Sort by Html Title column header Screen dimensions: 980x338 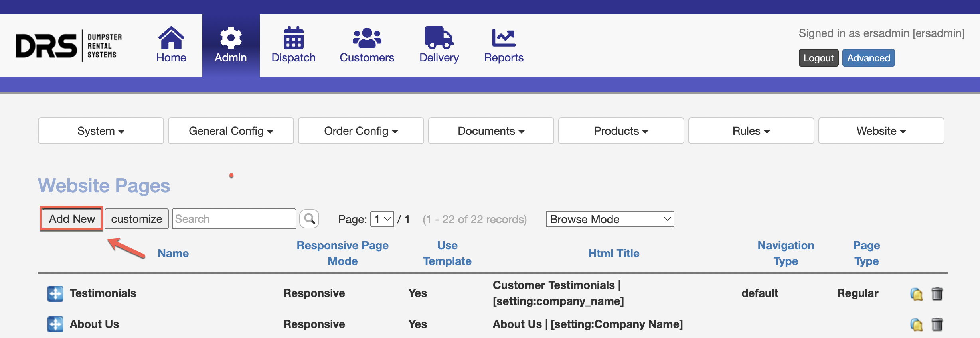pos(613,253)
